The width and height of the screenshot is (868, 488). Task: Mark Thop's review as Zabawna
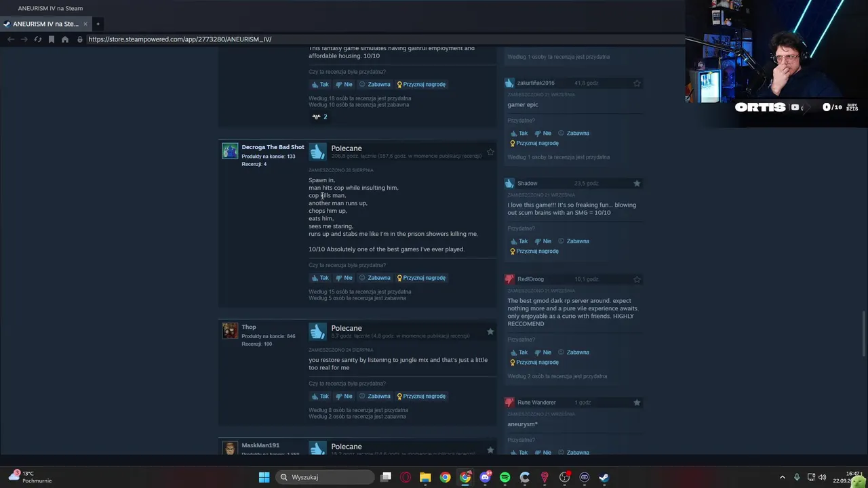pyautogui.click(x=375, y=396)
